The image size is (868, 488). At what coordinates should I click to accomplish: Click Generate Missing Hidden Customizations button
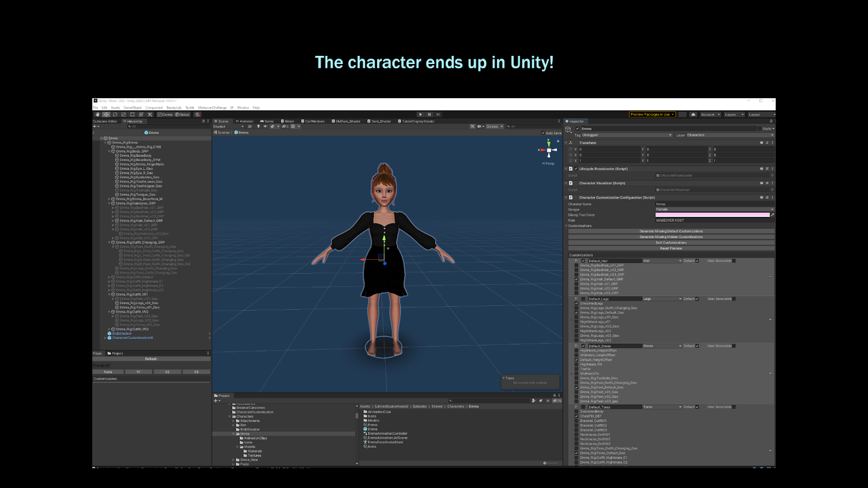671,237
